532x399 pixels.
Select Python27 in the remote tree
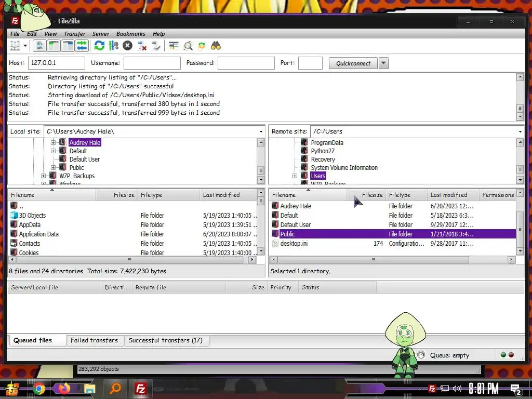point(323,151)
